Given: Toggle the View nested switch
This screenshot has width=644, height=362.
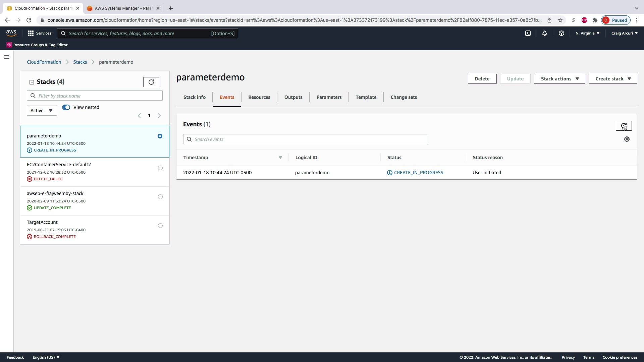Looking at the screenshot, I should pyautogui.click(x=66, y=107).
